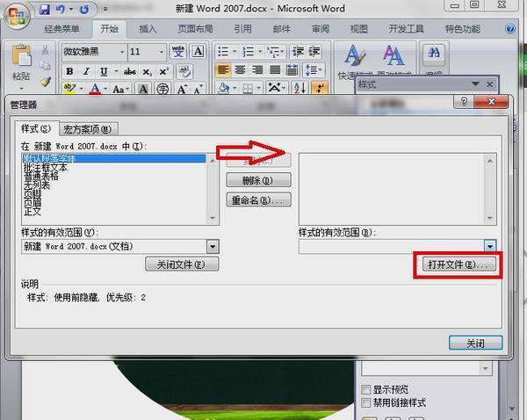Apply strikethrough formatting
This screenshot has width=527, height=420.
click(x=130, y=71)
